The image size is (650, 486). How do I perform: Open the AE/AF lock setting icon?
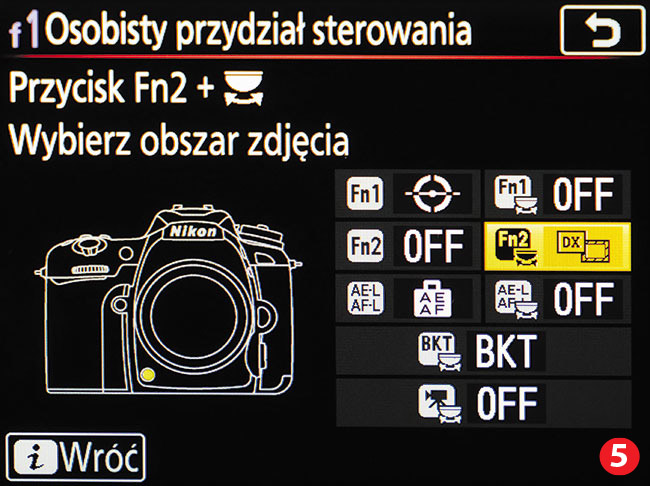click(432, 299)
